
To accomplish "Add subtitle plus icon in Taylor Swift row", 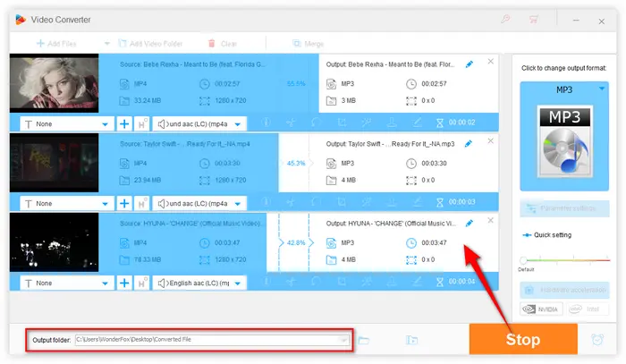I will pyautogui.click(x=124, y=204).
